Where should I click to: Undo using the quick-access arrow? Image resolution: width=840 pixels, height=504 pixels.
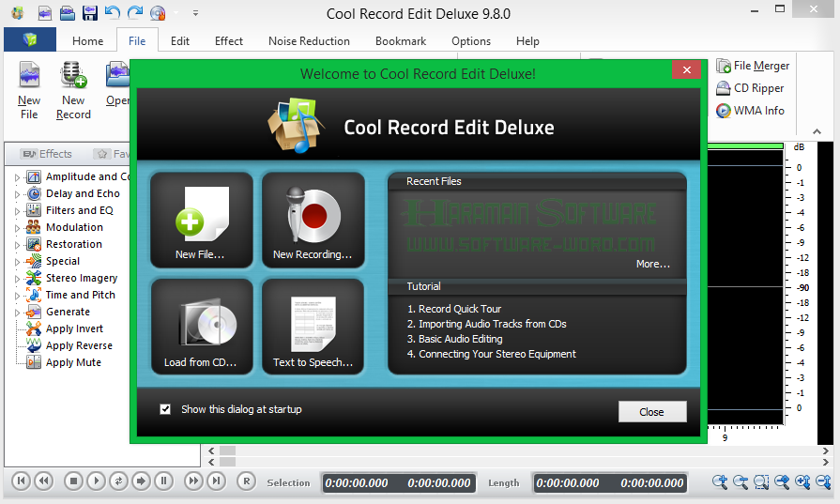pos(113,12)
